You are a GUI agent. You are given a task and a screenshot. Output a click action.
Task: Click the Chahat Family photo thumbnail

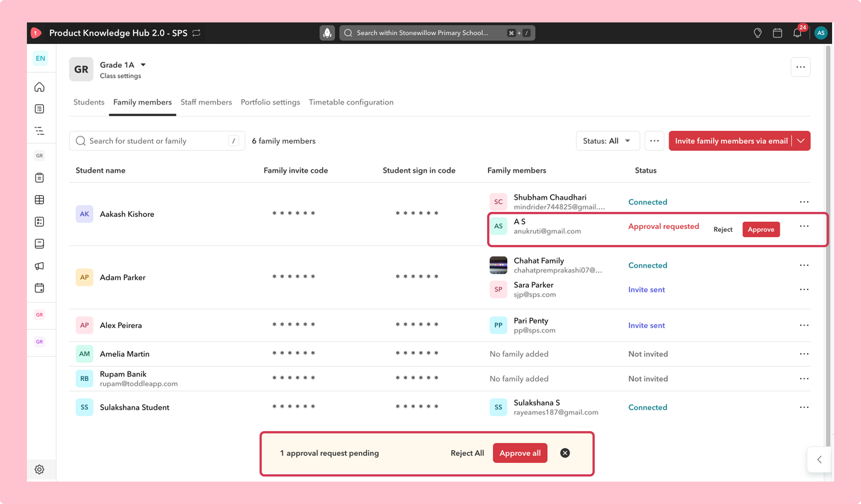click(498, 265)
